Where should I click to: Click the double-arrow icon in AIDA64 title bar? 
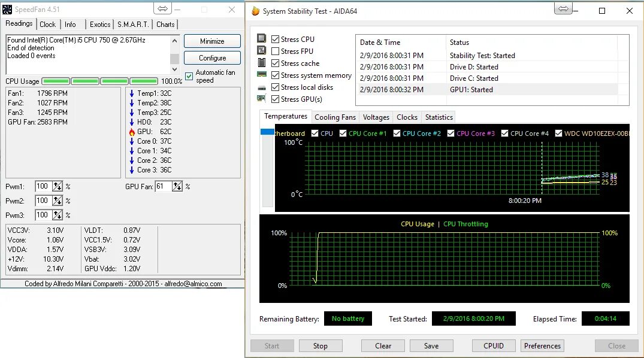[x=564, y=8]
